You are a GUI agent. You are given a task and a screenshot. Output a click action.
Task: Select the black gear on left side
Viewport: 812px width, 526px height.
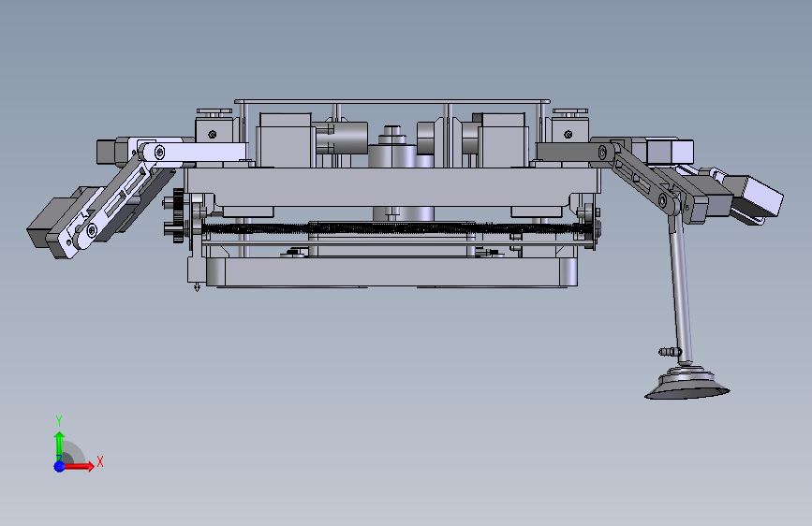[179, 215]
